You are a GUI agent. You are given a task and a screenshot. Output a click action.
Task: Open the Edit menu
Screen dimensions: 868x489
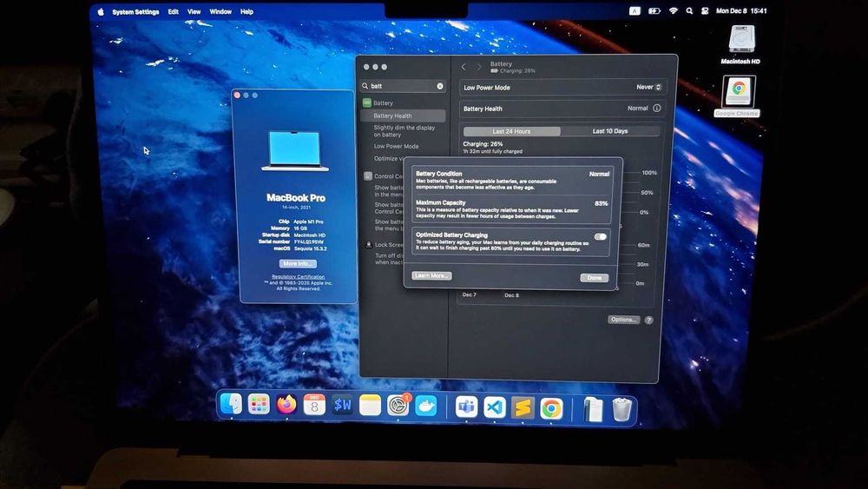tap(174, 11)
